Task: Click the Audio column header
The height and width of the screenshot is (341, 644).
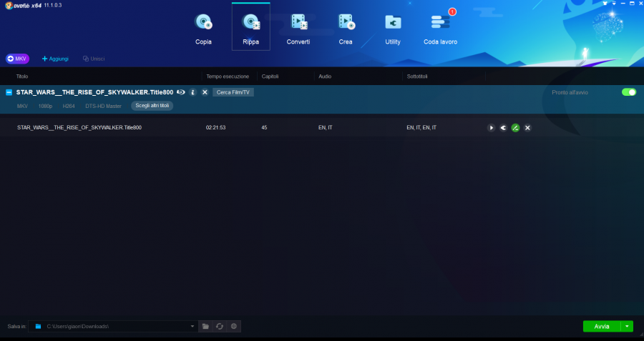Action: click(325, 76)
